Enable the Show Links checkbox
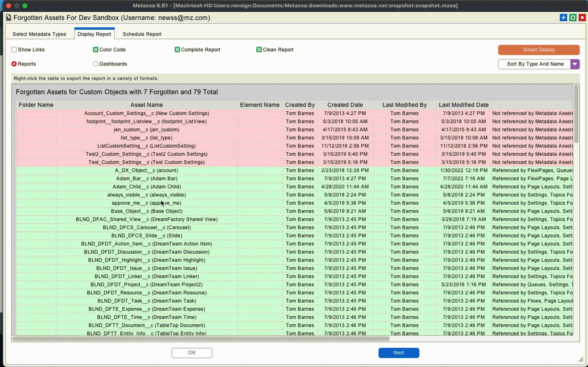Image resolution: width=588 pixels, height=367 pixels. (14, 50)
